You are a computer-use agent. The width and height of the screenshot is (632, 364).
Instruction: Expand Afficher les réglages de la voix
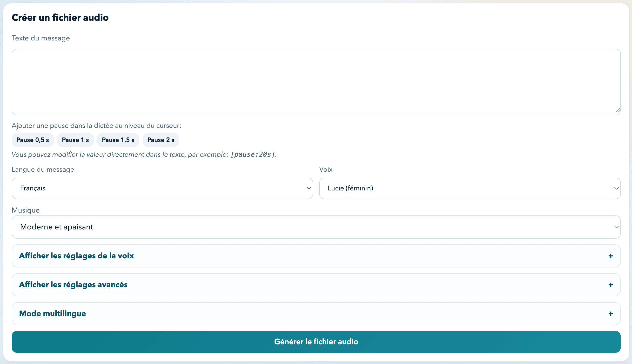click(77, 256)
